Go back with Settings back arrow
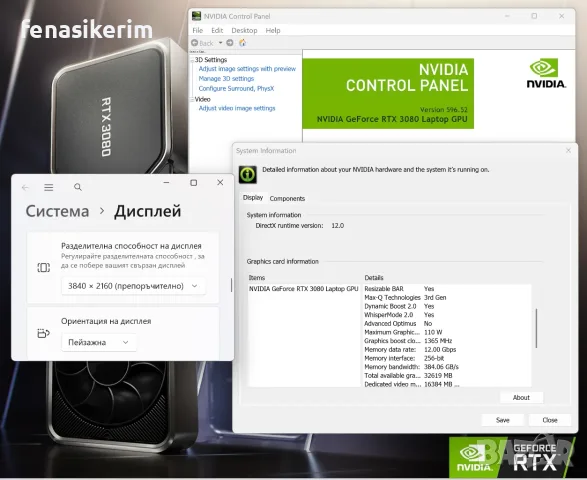Image resolution: width=587 pixels, height=480 pixels. (25, 187)
